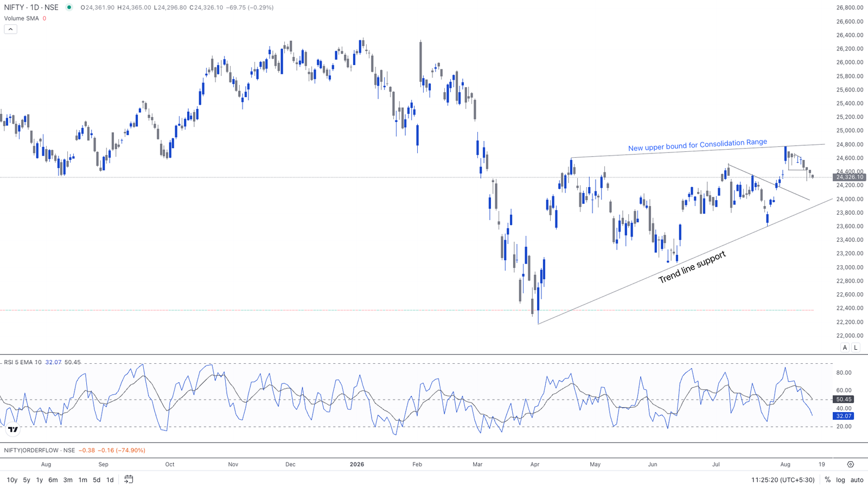Screen dimensions: 868x488
Task: Collapse the indicator legend with the chevron
Action: point(10,29)
